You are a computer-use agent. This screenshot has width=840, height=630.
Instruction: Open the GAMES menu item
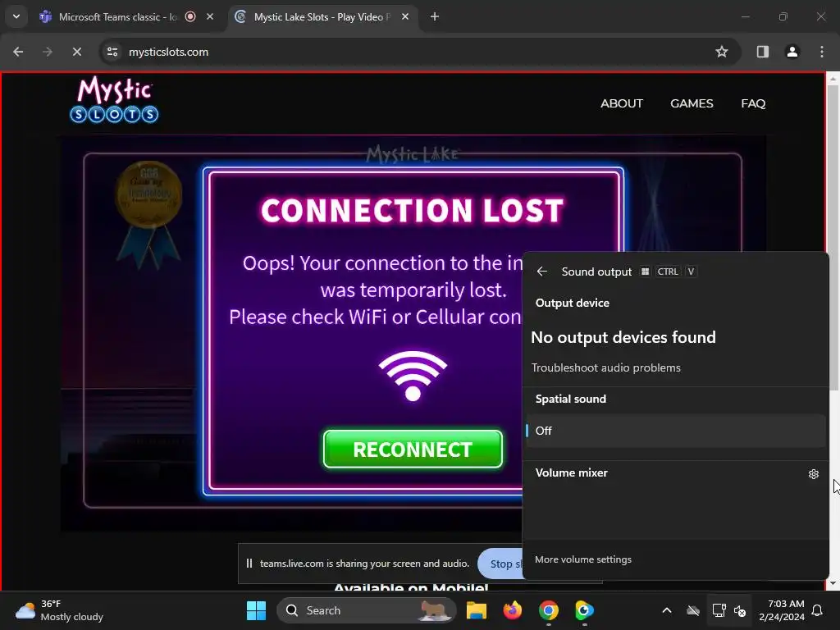[692, 103]
